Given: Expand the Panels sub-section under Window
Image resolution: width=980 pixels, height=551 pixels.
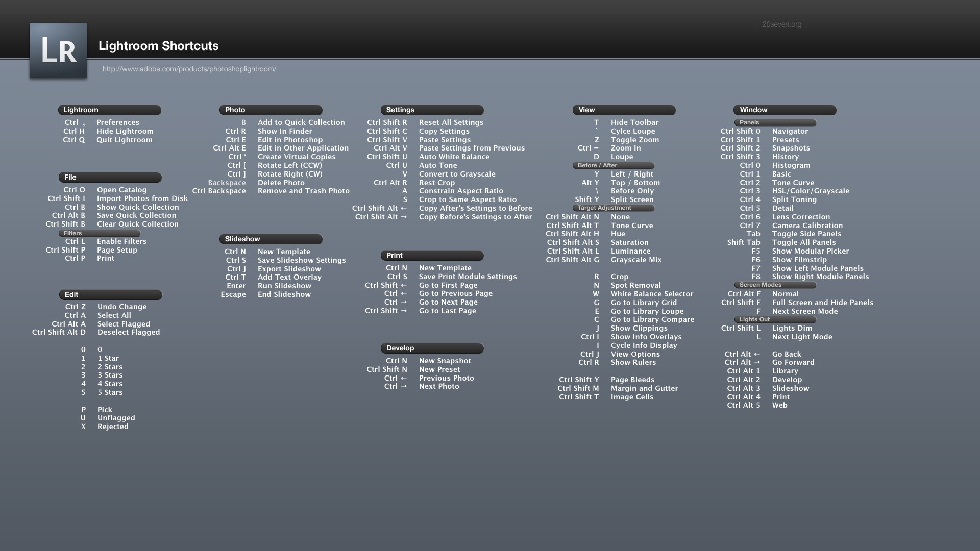Looking at the screenshot, I should coord(774,122).
